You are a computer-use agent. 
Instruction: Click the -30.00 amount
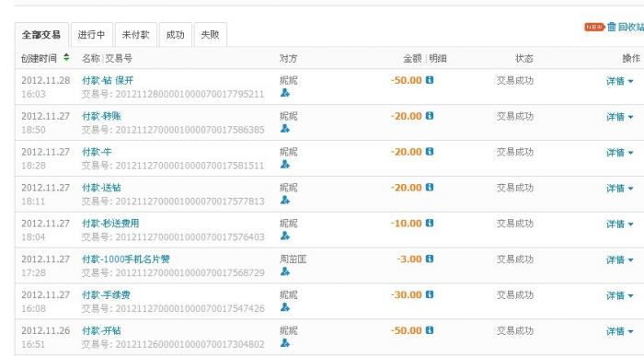coord(407,294)
